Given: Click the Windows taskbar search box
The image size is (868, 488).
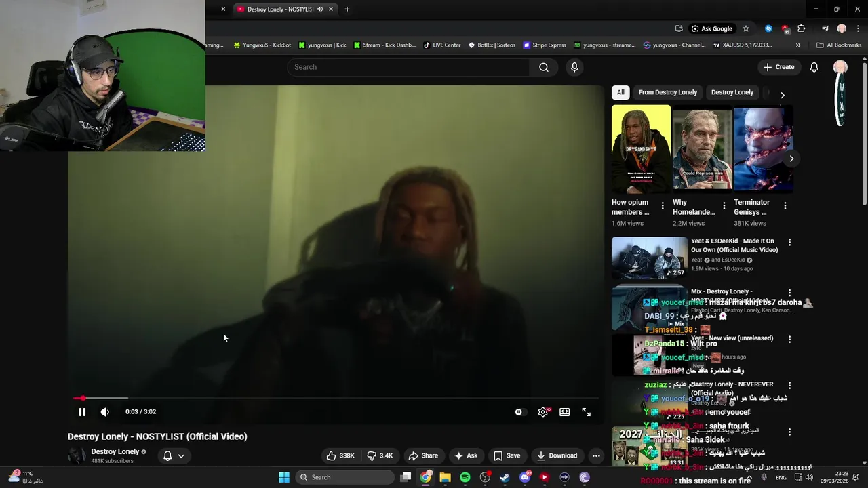Looking at the screenshot, I should (346, 477).
